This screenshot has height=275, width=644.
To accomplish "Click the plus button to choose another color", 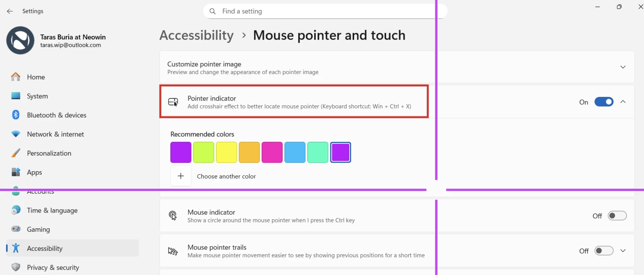I will coord(181,176).
